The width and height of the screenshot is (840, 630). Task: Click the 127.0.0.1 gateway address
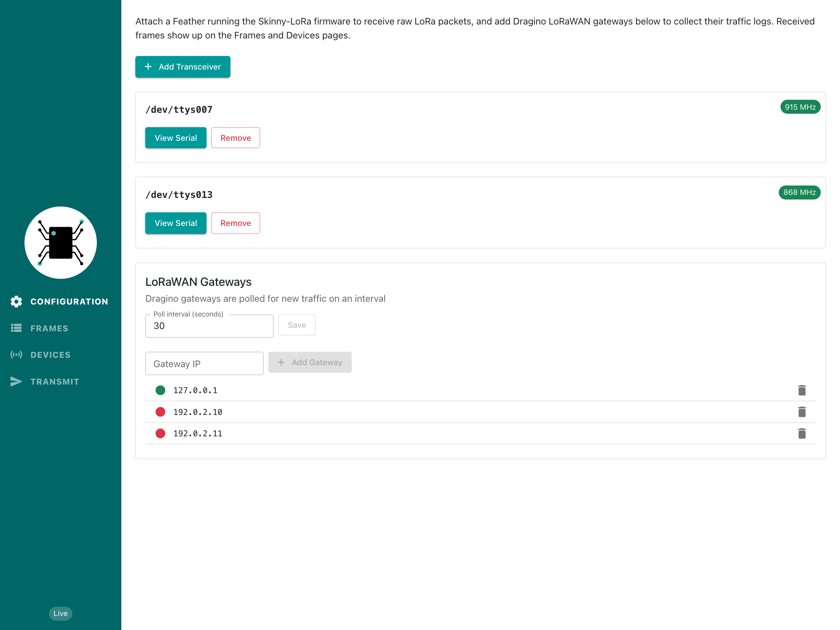tap(195, 390)
